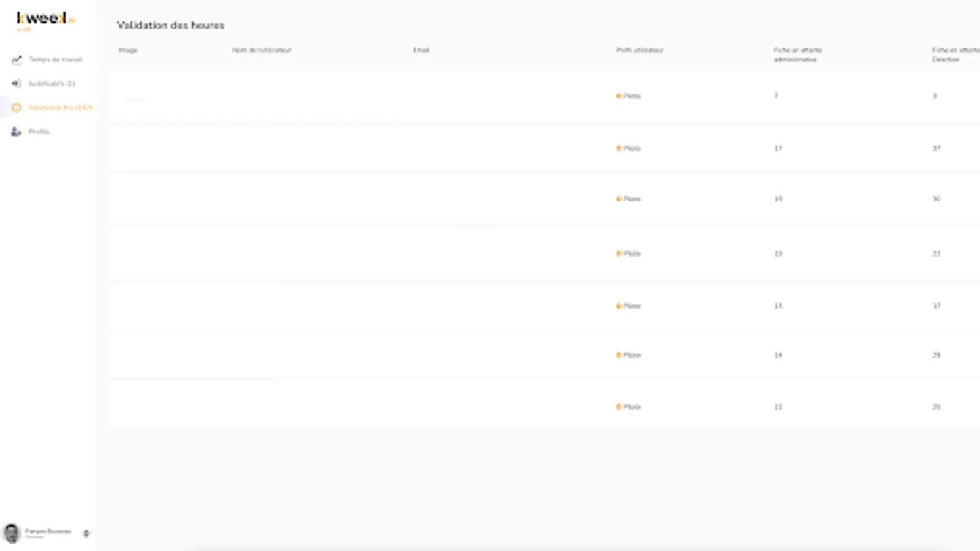Click the Fiche en attente Direction count in row one
This screenshot has width=980, height=551.
(x=934, y=96)
